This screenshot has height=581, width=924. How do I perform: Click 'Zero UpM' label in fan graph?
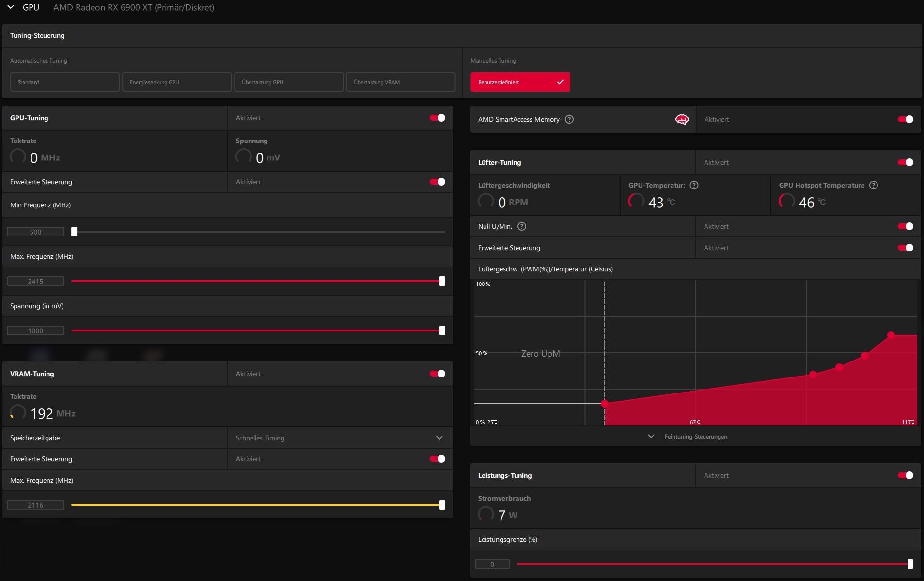tap(540, 354)
